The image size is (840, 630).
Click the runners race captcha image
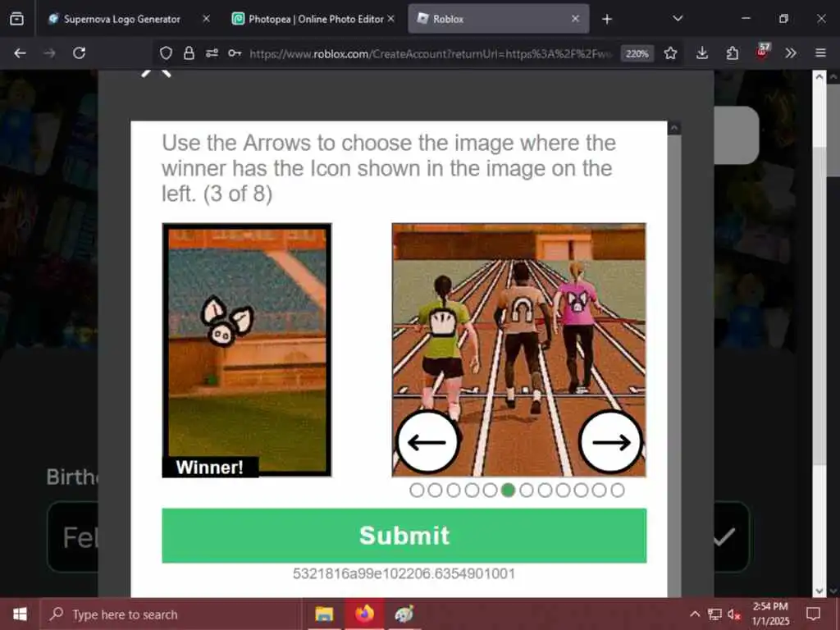point(518,349)
